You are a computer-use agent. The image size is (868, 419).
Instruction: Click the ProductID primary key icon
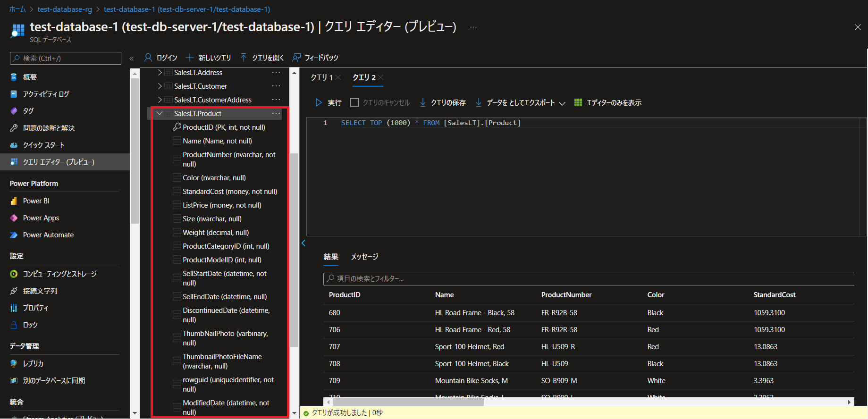177,127
